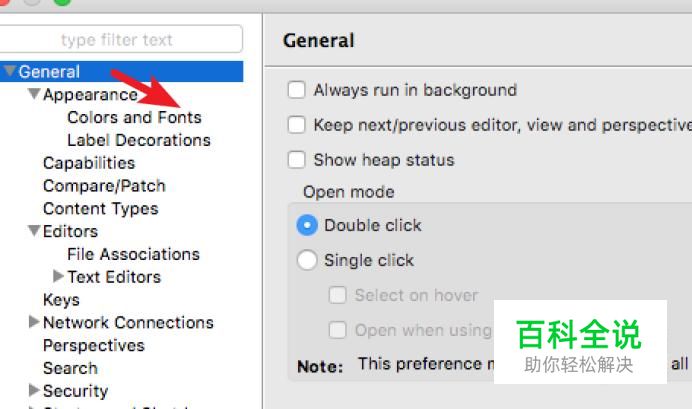Collapse the General tree node
692x409 pixels.
(x=10, y=72)
